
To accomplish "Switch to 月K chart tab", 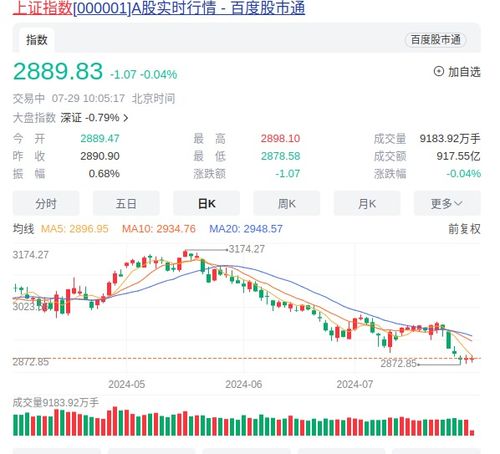I will click(367, 203).
